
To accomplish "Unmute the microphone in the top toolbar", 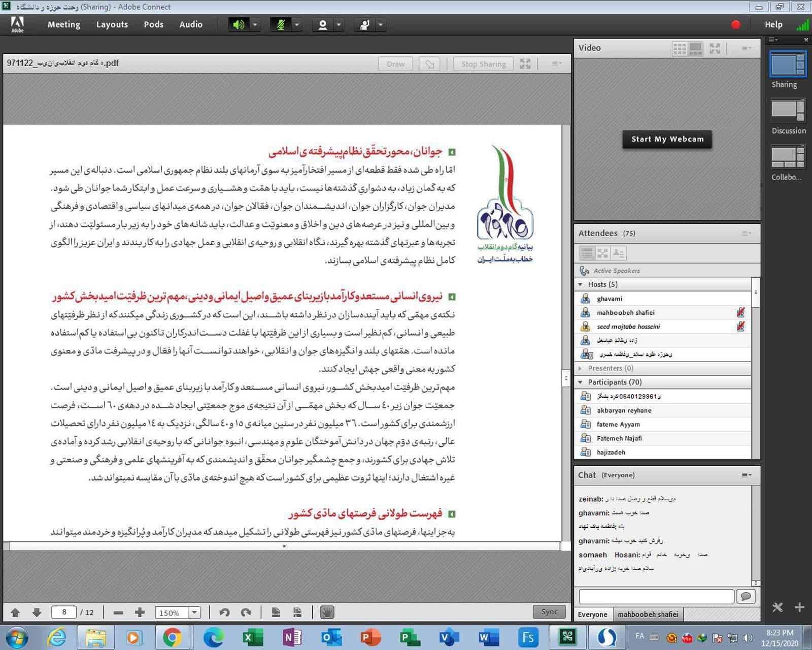I will point(280,24).
